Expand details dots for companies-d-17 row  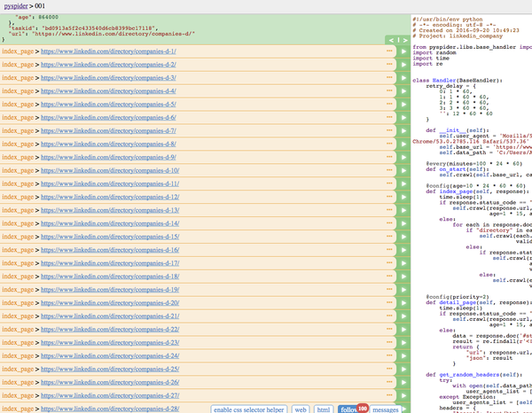click(389, 262)
